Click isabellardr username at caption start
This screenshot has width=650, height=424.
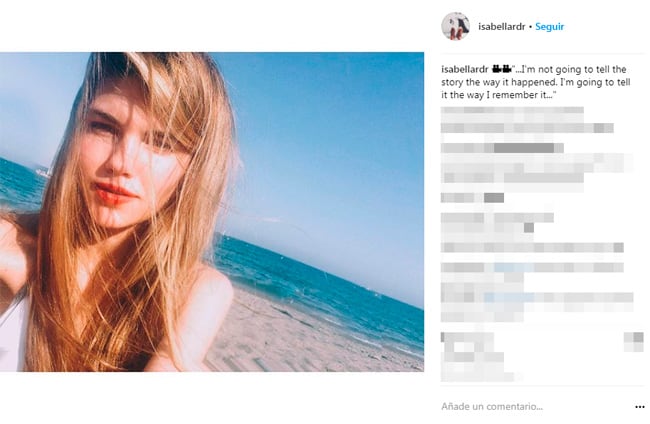pos(465,69)
